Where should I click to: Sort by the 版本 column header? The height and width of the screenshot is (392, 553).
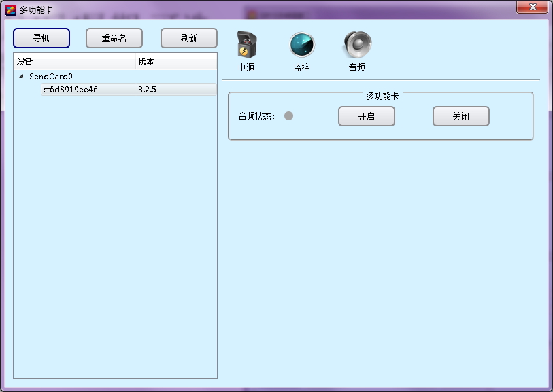175,62
